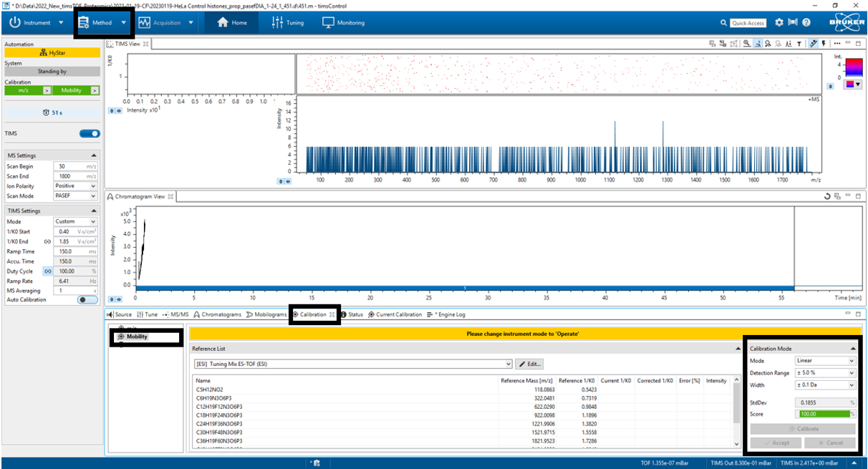868x469 pixels.
Task: Toggle the TIMS switch off
Action: (x=90, y=134)
